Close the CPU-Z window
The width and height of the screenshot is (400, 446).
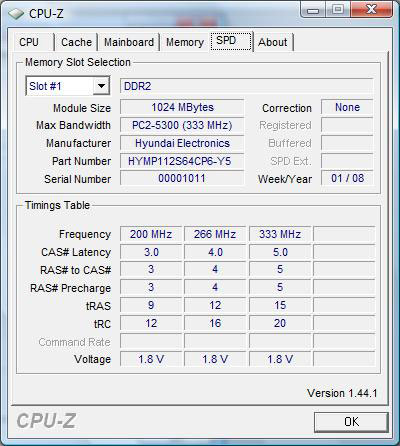pos(371,10)
